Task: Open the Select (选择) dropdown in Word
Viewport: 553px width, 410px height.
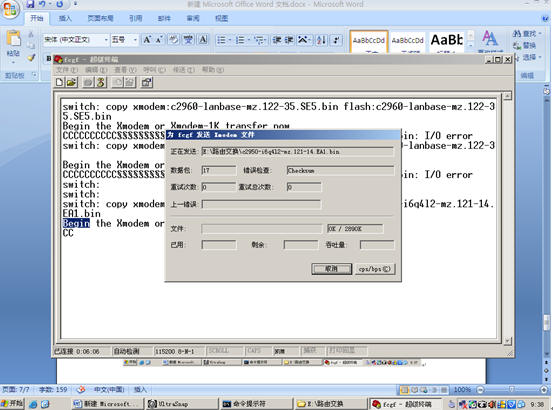Action: [540, 57]
